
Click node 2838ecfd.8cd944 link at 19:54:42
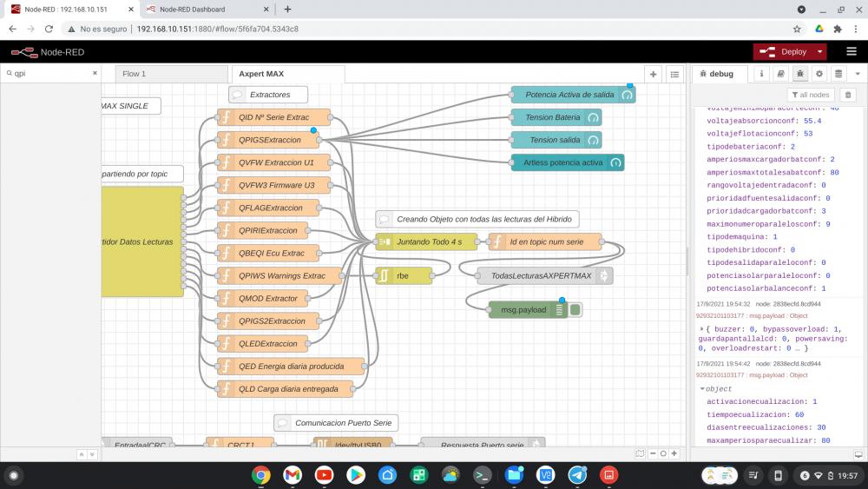click(788, 364)
